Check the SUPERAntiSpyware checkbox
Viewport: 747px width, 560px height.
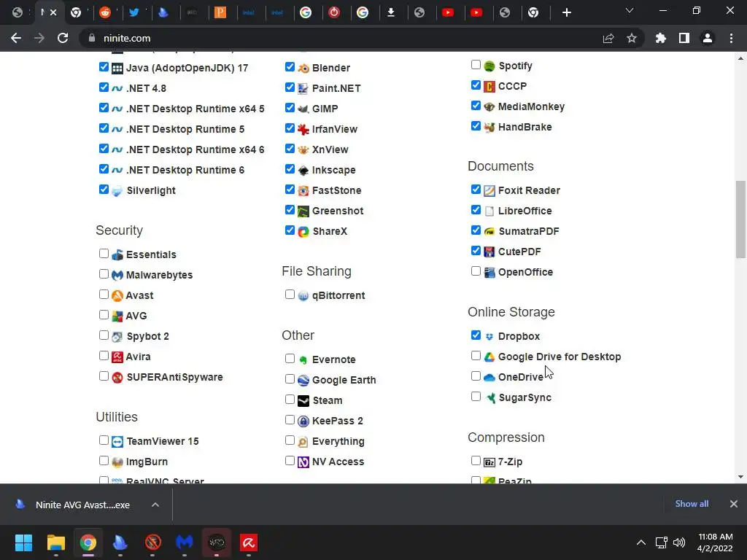(104, 376)
